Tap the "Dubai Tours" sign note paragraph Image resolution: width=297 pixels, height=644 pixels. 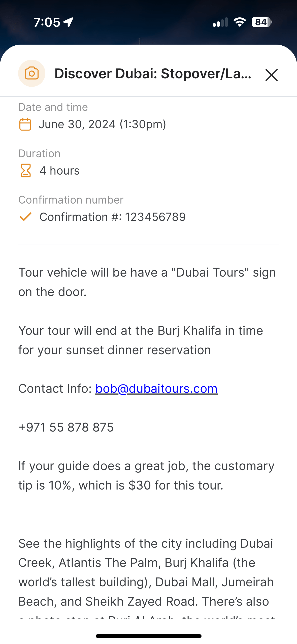(x=147, y=282)
